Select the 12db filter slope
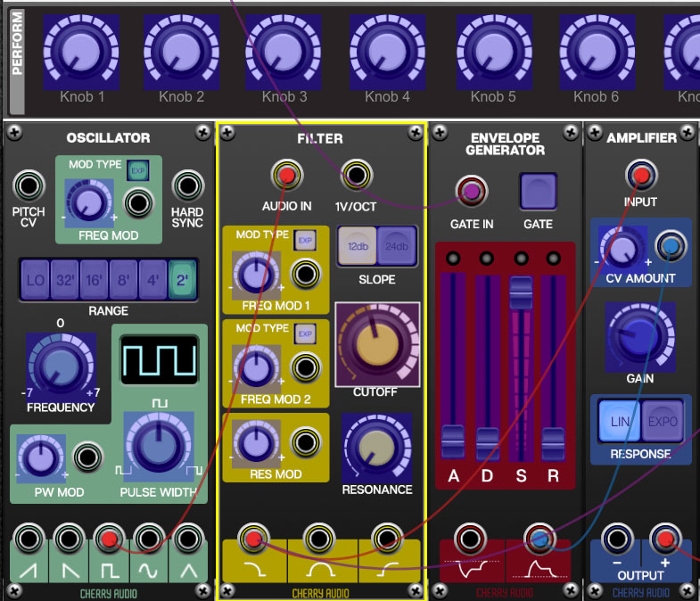700x601 pixels. [358, 246]
